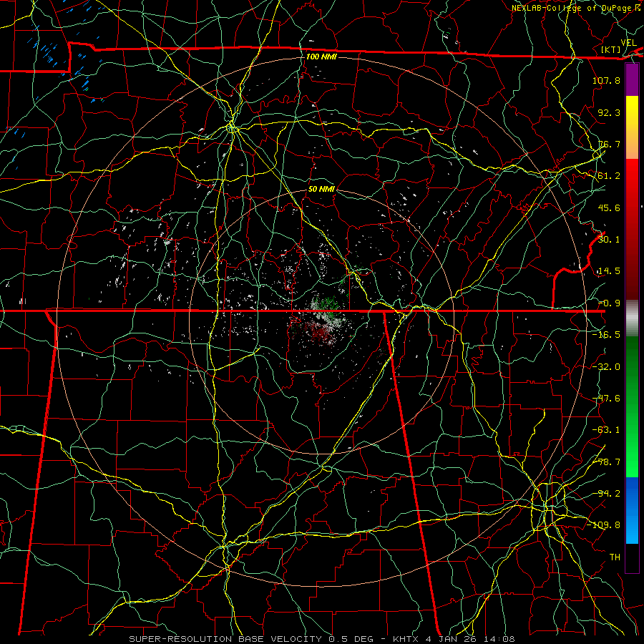Click the -0.9 scale value

coord(609,303)
